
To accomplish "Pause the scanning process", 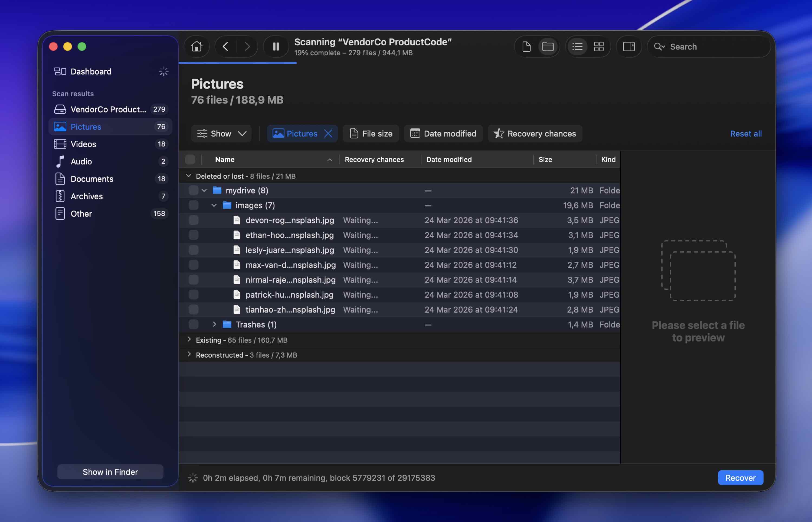I will pos(276,46).
